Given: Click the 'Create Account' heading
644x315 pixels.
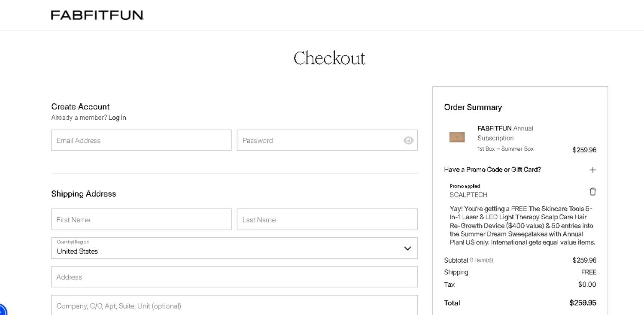Looking at the screenshot, I should click(x=80, y=106).
